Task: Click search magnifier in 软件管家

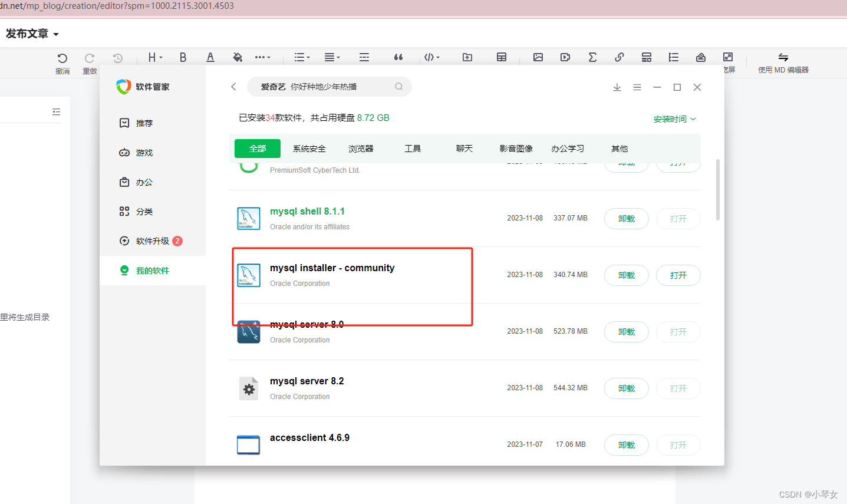Action: (399, 87)
